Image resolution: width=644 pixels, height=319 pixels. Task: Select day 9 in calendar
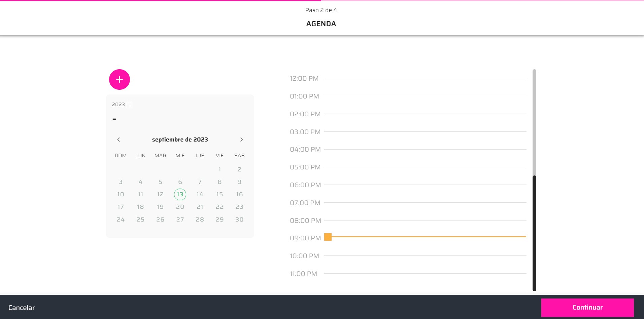pos(239,182)
